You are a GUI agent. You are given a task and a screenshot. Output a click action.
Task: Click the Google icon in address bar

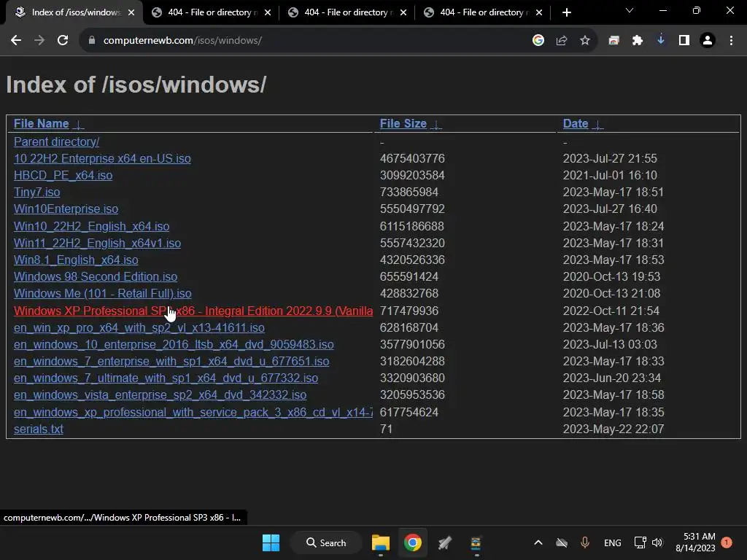(x=538, y=41)
